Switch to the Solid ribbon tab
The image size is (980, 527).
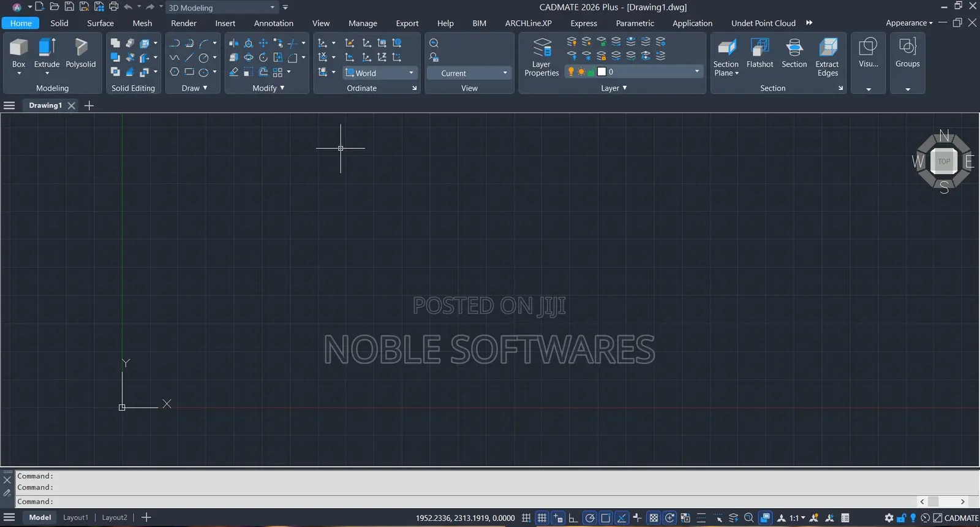pos(59,23)
